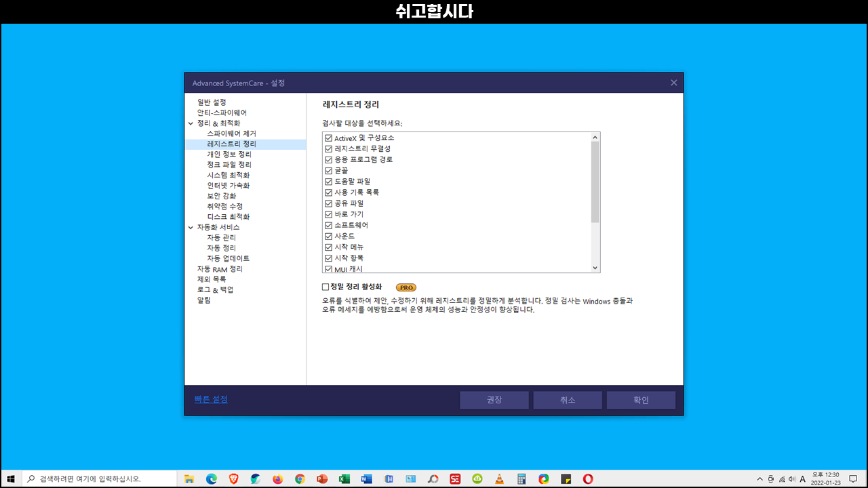Image resolution: width=868 pixels, height=488 pixels.
Task: Click the Windows taskbar search box
Action: tap(99, 479)
